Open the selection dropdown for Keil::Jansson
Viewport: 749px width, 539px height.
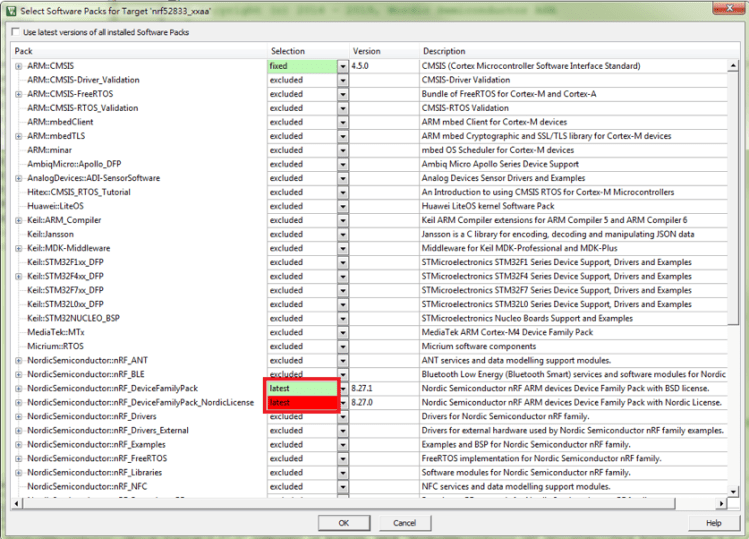(x=343, y=235)
